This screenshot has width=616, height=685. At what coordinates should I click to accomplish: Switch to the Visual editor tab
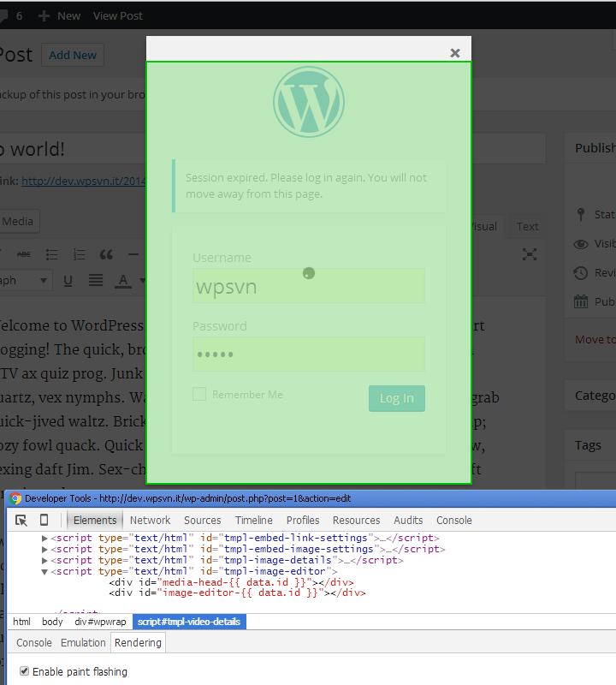click(488, 226)
